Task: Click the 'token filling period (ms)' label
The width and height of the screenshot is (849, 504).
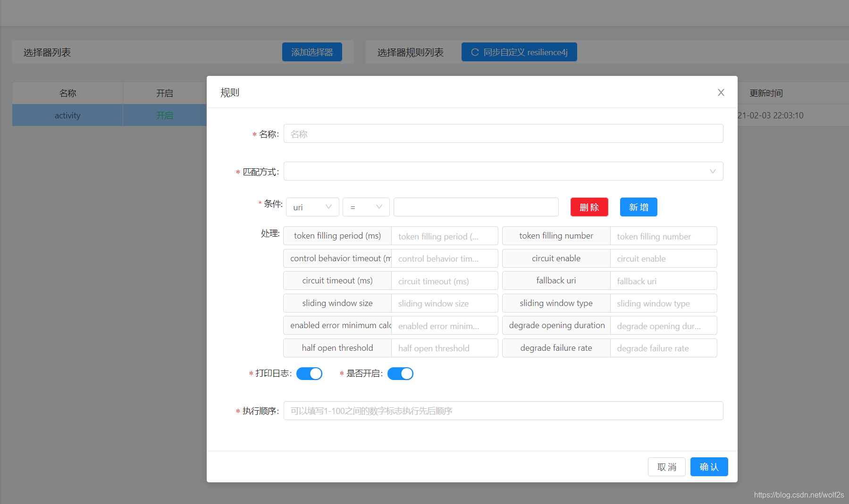Action: pyautogui.click(x=337, y=236)
